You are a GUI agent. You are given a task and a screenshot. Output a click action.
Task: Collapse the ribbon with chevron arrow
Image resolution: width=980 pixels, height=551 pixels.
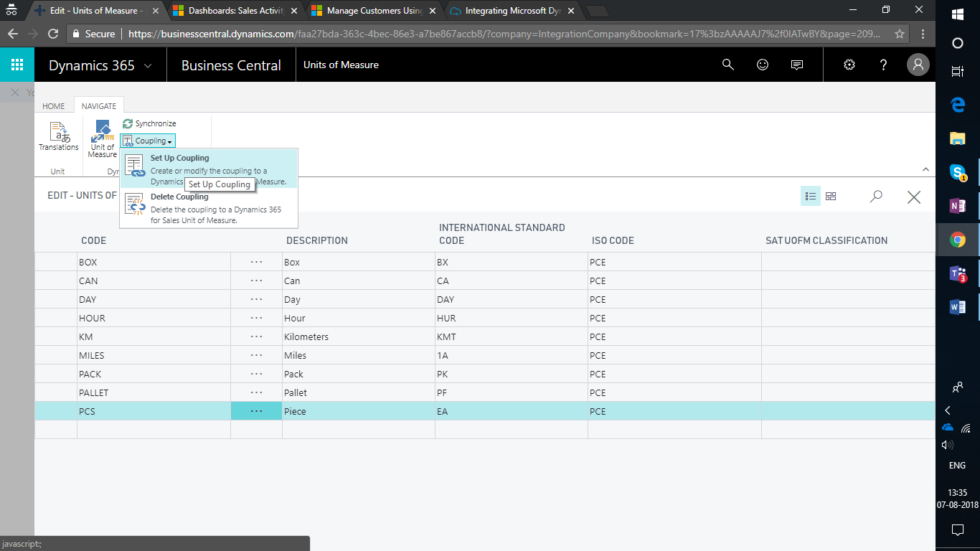point(925,169)
